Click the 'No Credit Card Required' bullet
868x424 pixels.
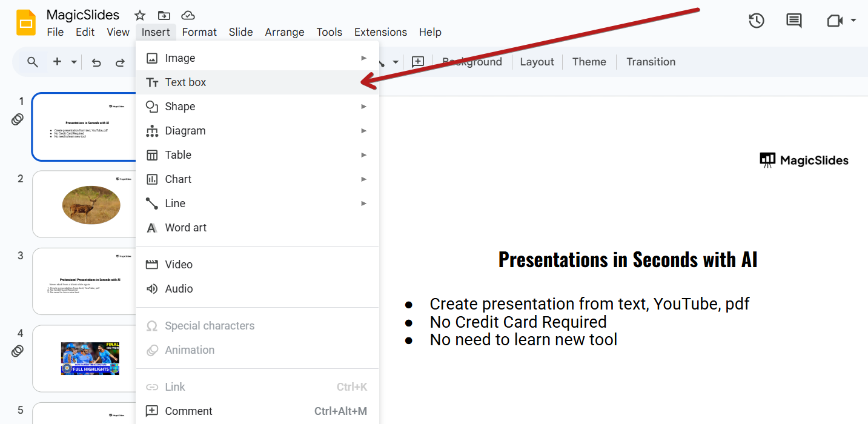(x=518, y=322)
